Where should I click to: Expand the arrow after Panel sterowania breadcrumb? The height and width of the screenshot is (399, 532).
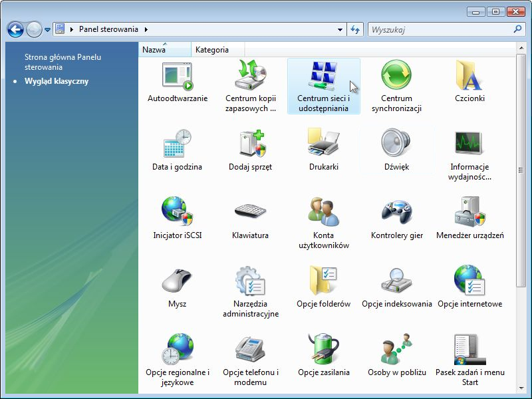(x=146, y=30)
